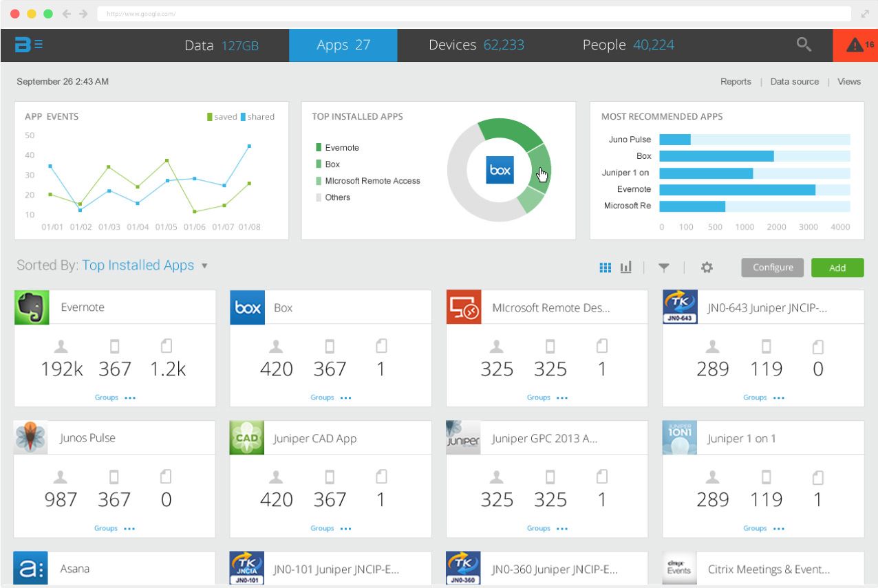Open the alerts warning icon showing 16

point(855,45)
